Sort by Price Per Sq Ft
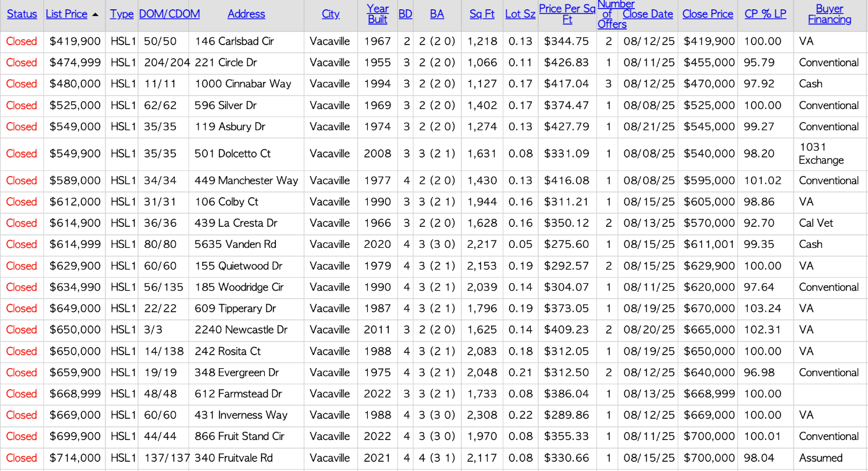The height and width of the screenshot is (471, 868). point(567,14)
